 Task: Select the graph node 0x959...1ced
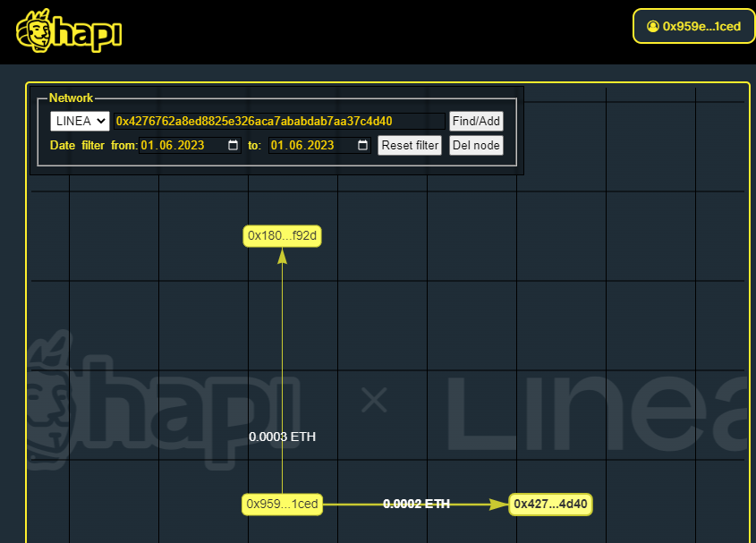pyautogui.click(x=282, y=505)
